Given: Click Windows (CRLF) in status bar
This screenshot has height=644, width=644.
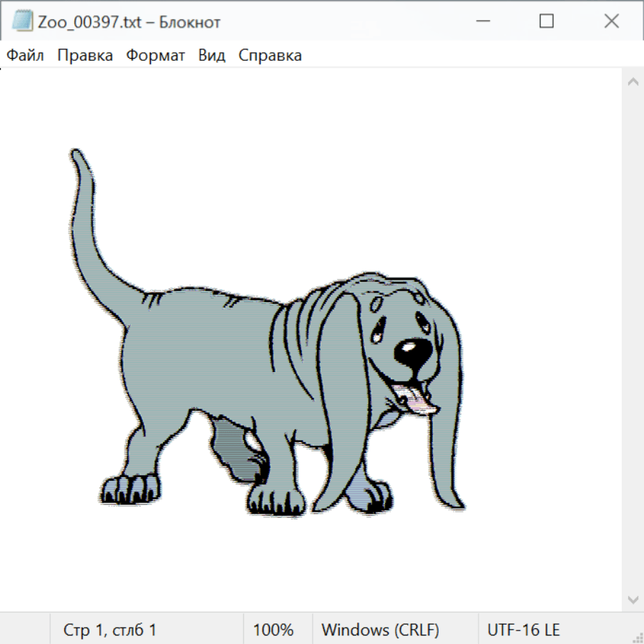Looking at the screenshot, I should [380, 630].
